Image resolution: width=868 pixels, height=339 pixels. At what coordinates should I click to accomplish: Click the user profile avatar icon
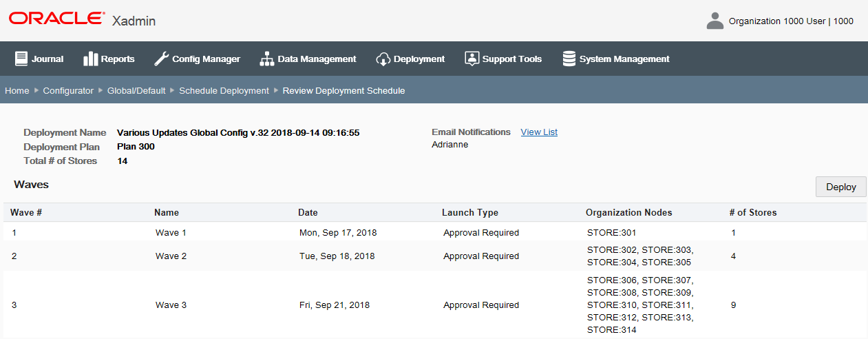715,21
